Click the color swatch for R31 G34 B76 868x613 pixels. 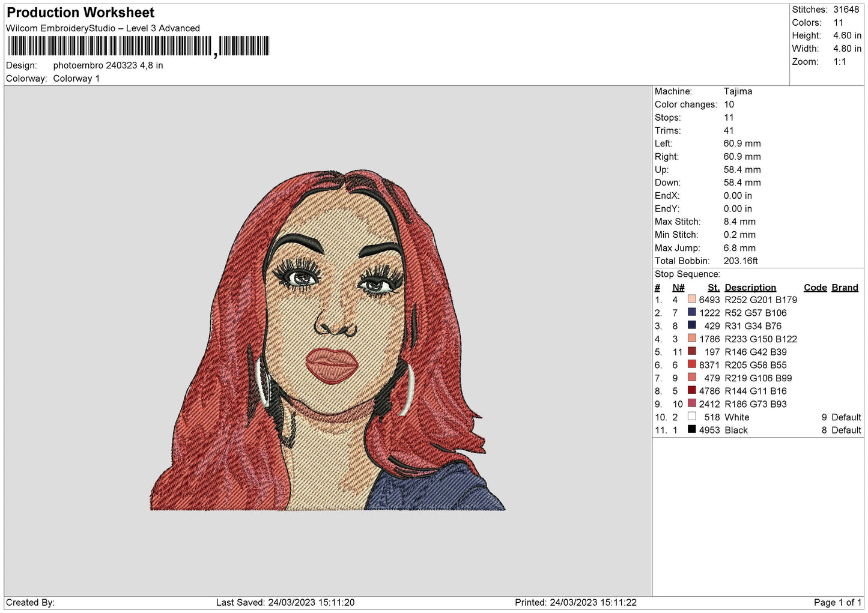pyautogui.click(x=691, y=325)
